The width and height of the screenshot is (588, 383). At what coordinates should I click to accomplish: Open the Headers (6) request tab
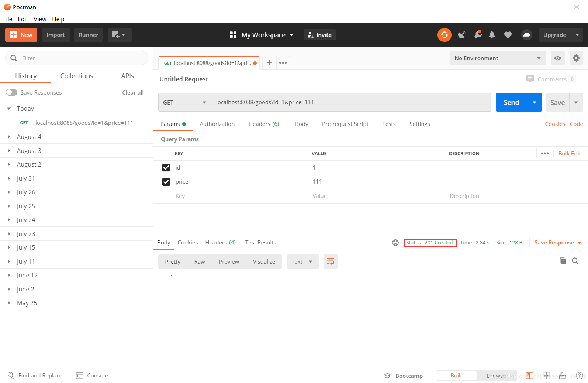(x=264, y=124)
